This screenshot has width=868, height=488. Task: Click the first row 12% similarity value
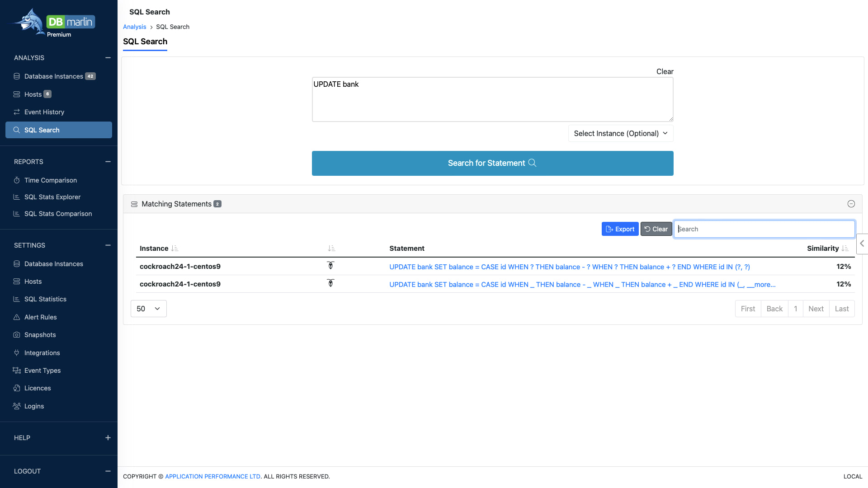pyautogui.click(x=844, y=267)
